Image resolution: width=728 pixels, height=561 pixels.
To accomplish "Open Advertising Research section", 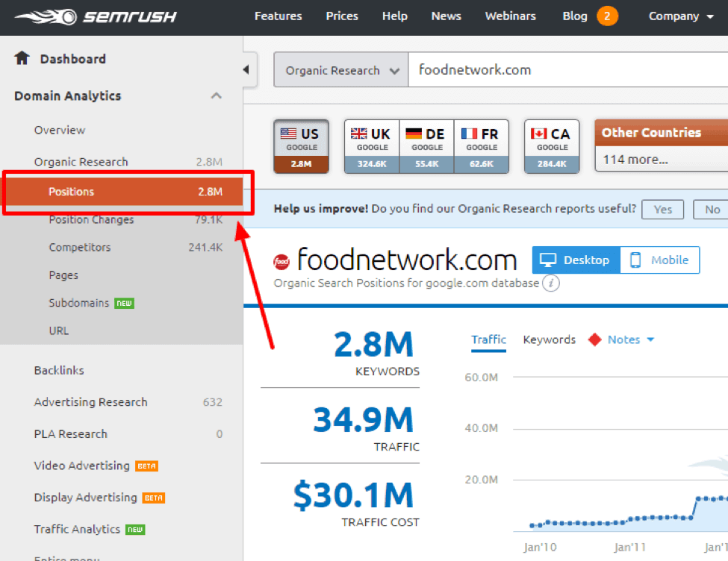I will pyautogui.click(x=90, y=402).
